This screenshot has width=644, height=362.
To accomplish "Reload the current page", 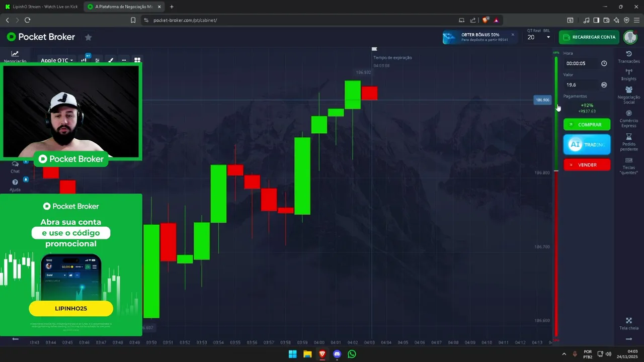I will [x=27, y=20].
